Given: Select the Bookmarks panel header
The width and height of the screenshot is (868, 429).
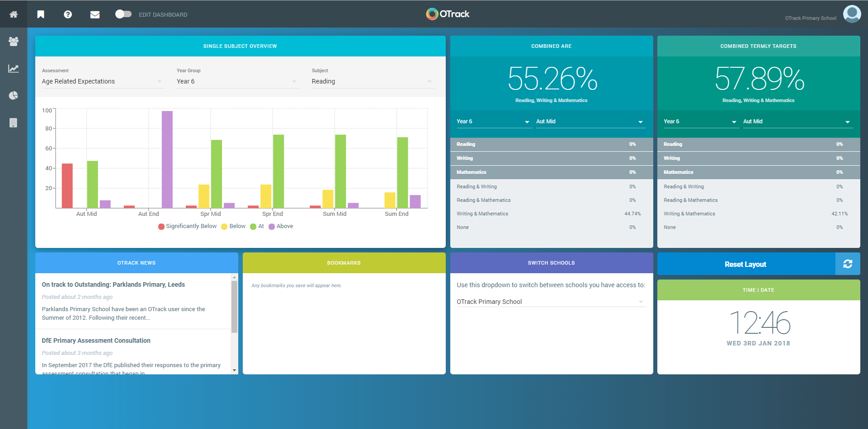Looking at the screenshot, I should pos(344,263).
